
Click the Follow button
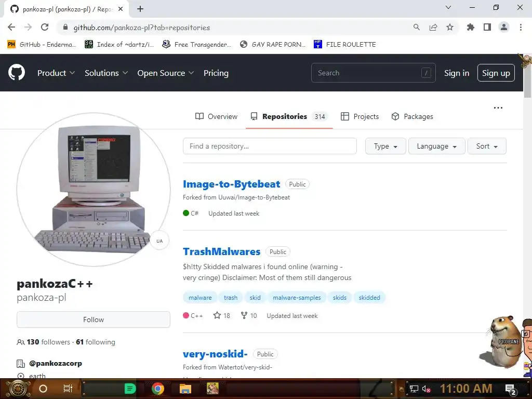94,320
